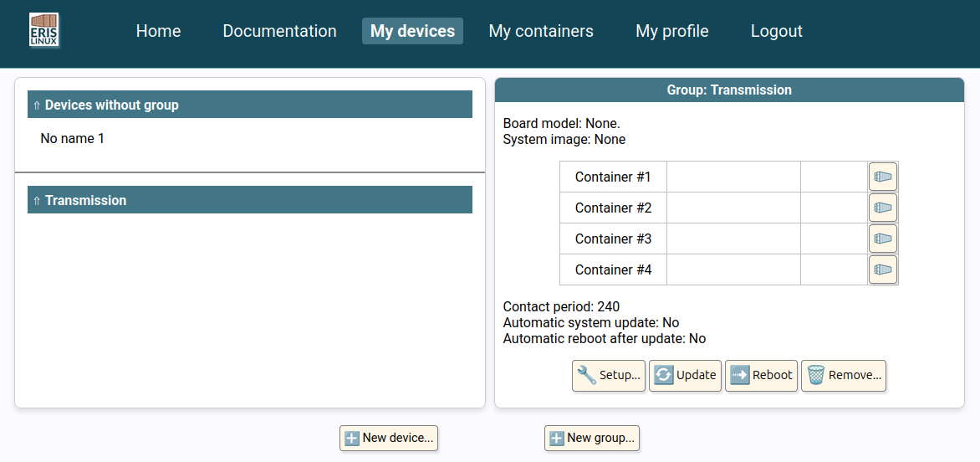Click the Contact period: 240 text
Screen dimensions: 980x462
click(x=561, y=307)
